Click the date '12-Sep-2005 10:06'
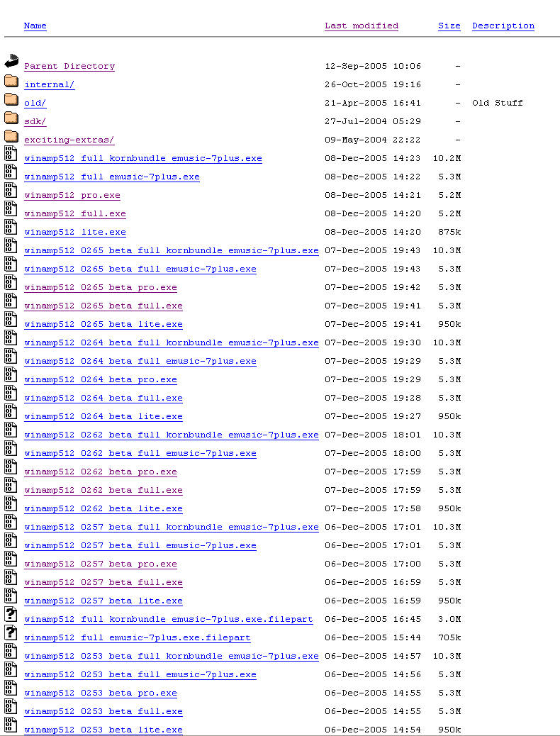The image size is (560, 736). pos(373,66)
